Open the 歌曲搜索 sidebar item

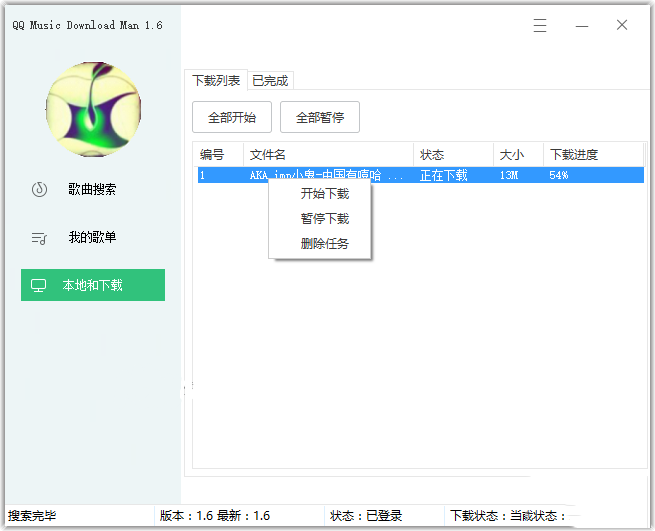pos(92,189)
